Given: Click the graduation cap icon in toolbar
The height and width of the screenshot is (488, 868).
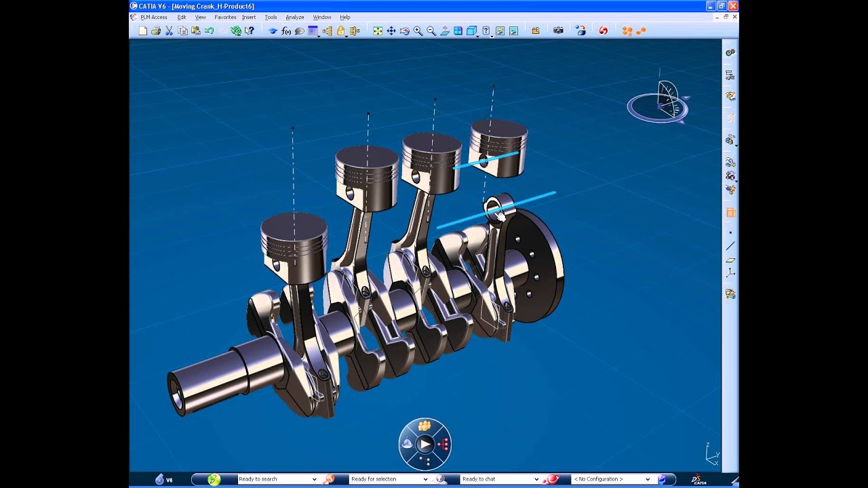Looking at the screenshot, I should [x=273, y=30].
